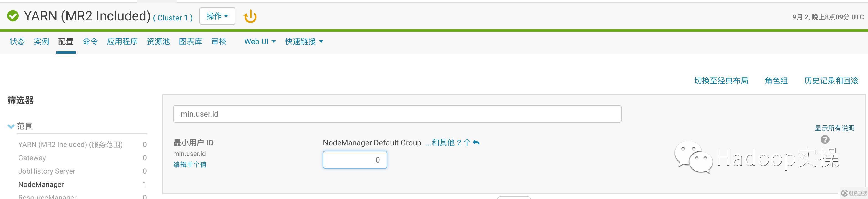Switch to the 状态 tab

coord(17,41)
